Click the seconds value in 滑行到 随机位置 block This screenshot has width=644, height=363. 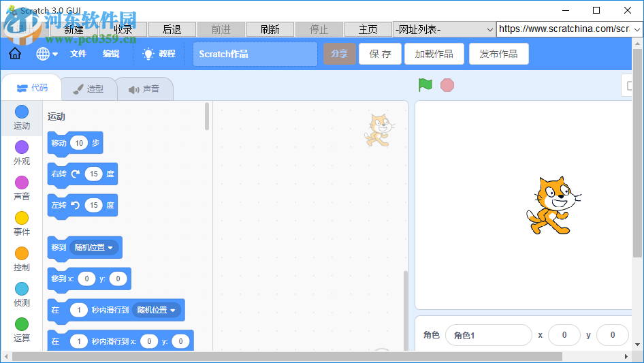(79, 310)
